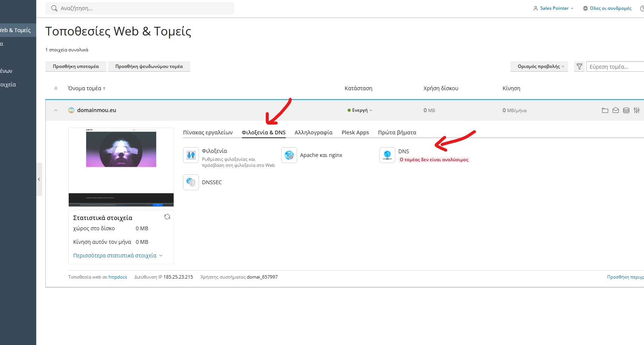The height and width of the screenshot is (345, 644).
Task: Switch to the Αλληλογραφία tab
Action: click(313, 132)
